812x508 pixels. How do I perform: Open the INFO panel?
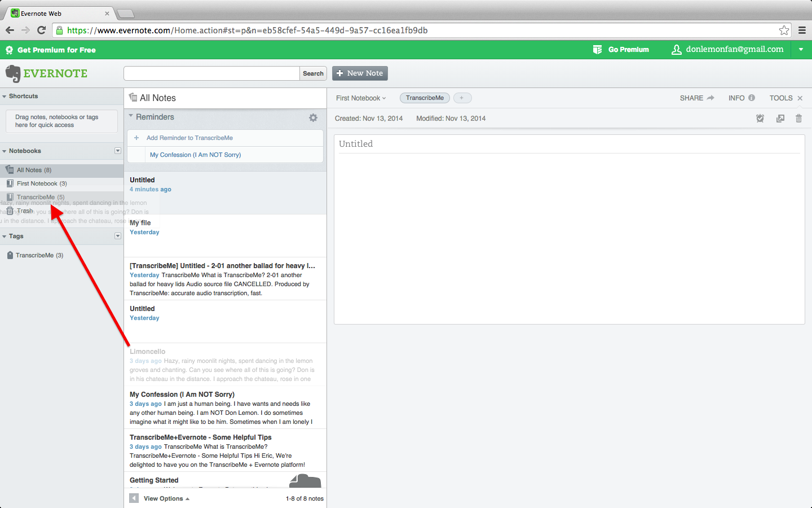tap(736, 98)
